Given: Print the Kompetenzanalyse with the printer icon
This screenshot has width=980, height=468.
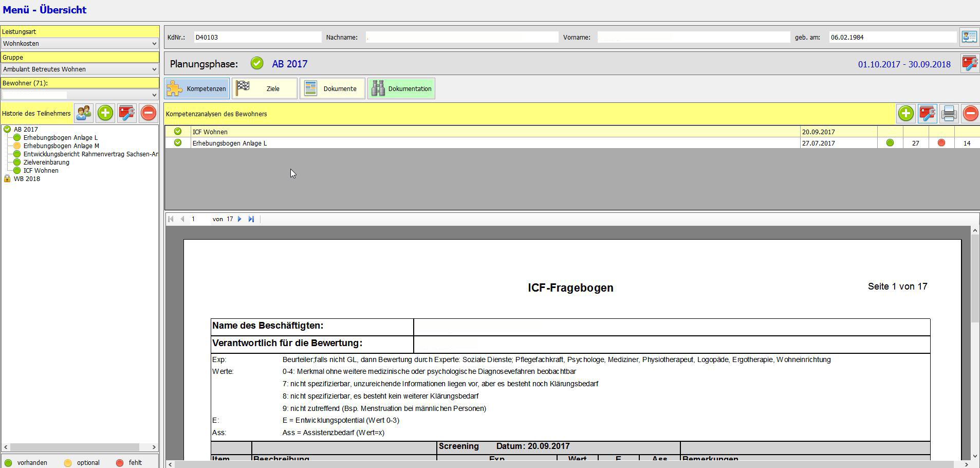Looking at the screenshot, I should click(949, 113).
